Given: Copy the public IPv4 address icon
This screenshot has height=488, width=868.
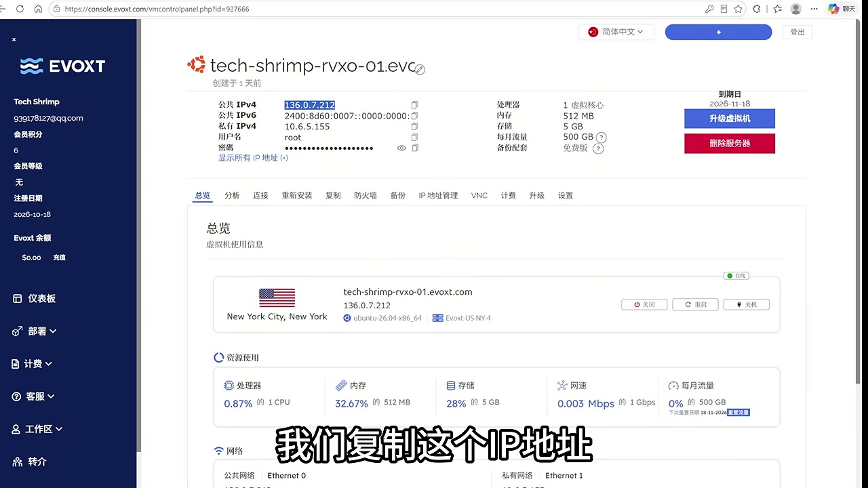Looking at the screenshot, I should [414, 105].
